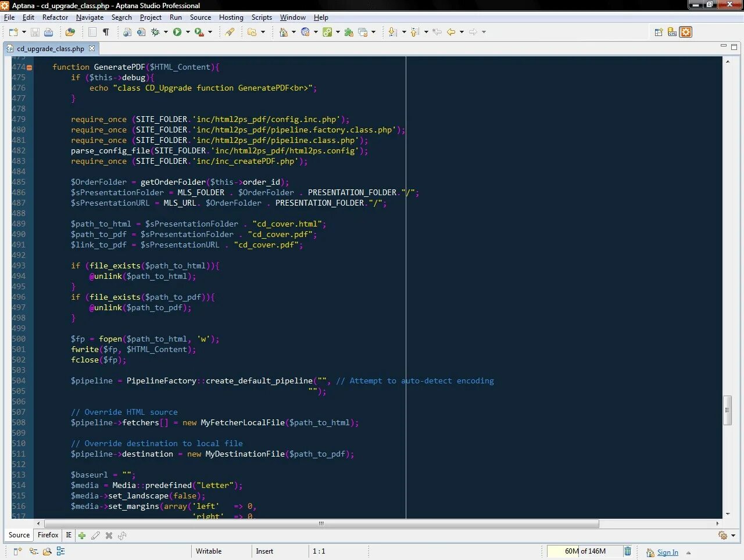Click the Open folder toolbar icon
The height and width of the screenshot is (560, 744).
(70, 32)
